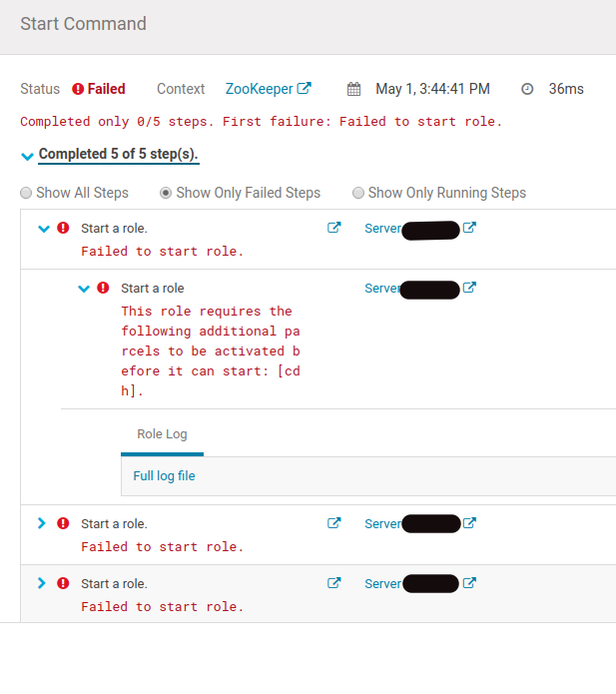Open first Server row's external link icon
The image size is (616, 694).
[469, 228]
